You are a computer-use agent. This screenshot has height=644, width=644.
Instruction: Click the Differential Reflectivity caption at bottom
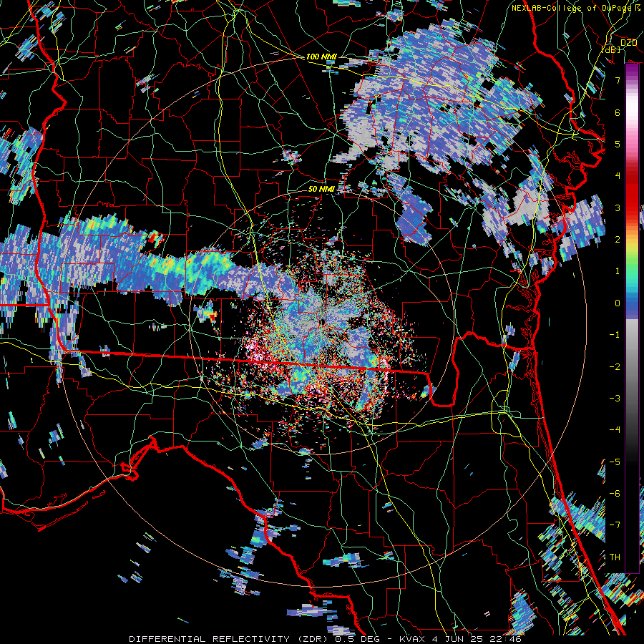325,639
